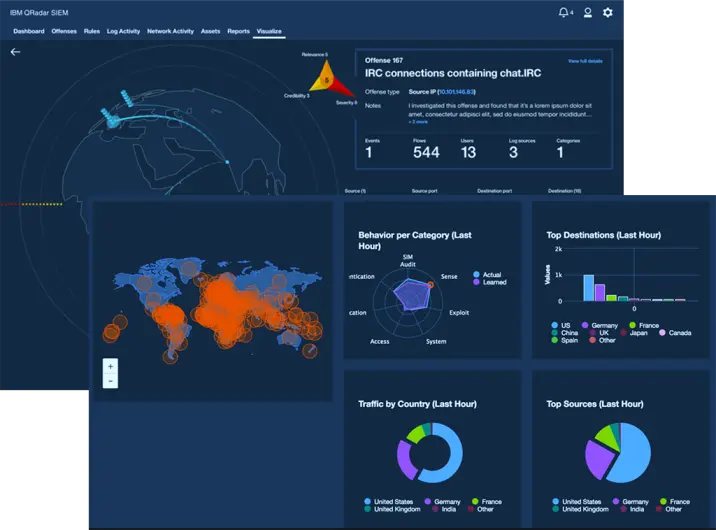Switch to the Offenses tab
716x530 pixels.
pyautogui.click(x=64, y=31)
